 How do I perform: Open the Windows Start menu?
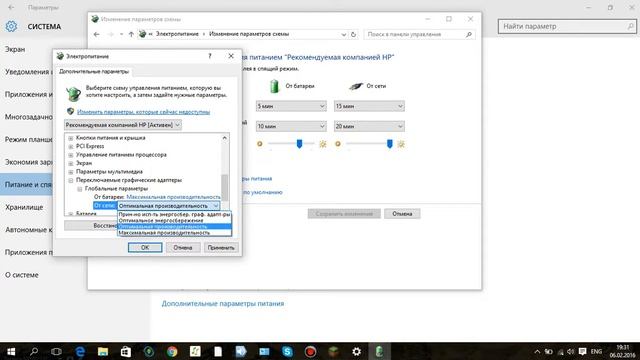click(11, 351)
